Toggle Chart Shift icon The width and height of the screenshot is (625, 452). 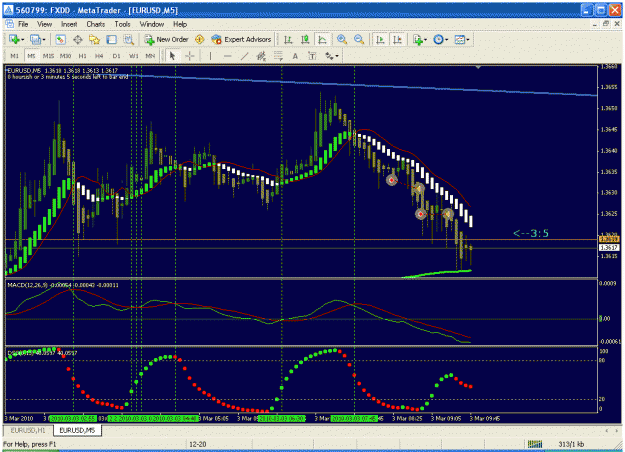click(x=397, y=39)
